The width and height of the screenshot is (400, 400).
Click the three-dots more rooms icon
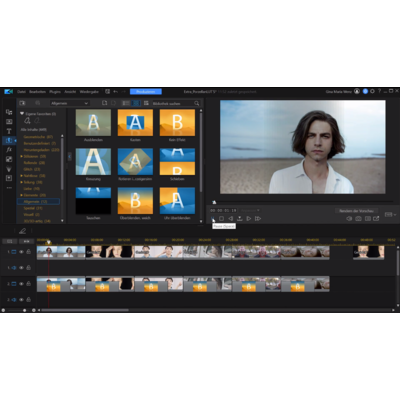click(9, 188)
